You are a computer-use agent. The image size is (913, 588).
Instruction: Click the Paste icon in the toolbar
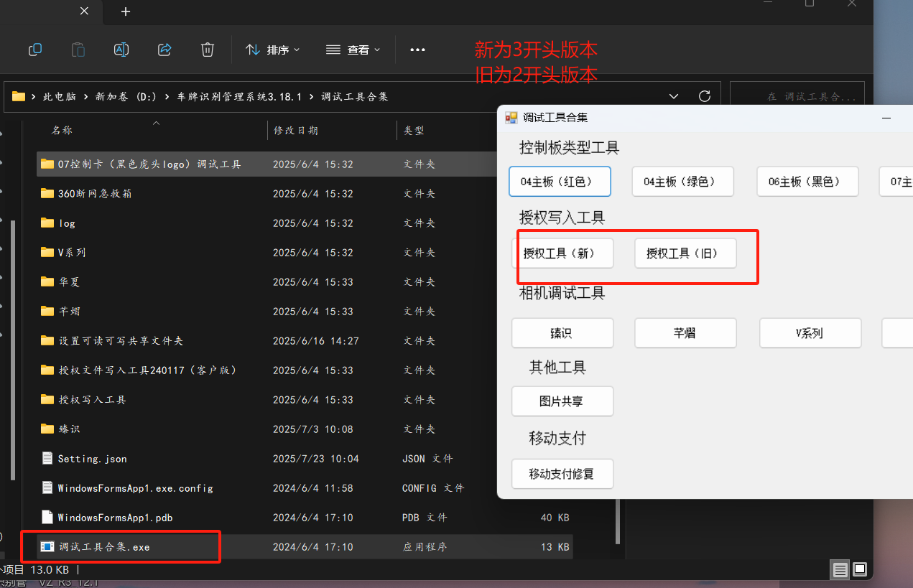78,50
